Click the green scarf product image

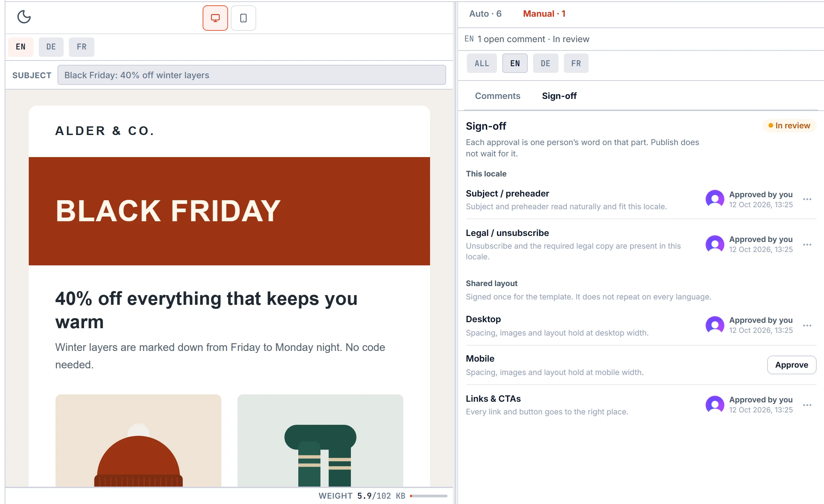coord(320,440)
